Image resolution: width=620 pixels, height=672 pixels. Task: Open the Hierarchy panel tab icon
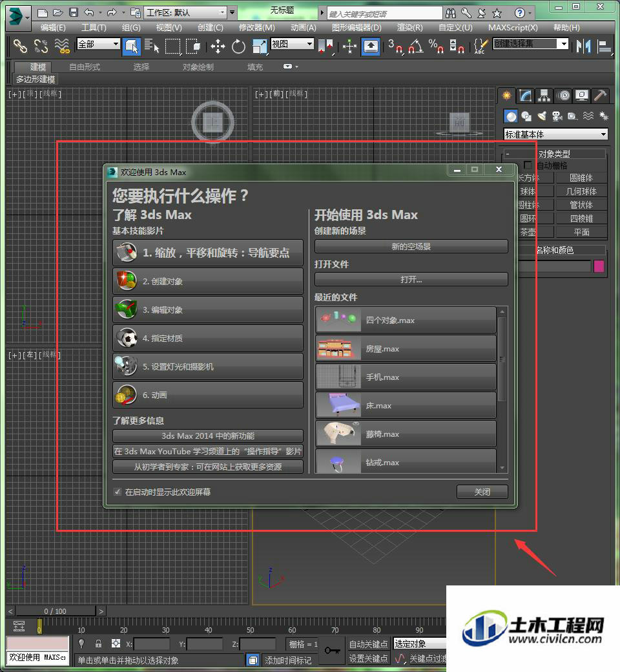[x=544, y=96]
